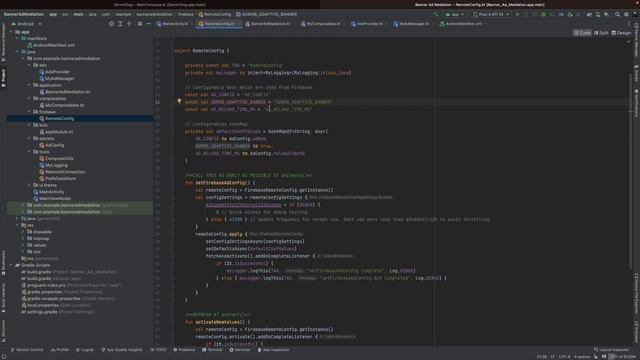Collapse the java folder node
Image resolution: width=640 pixels, height=360 pixels.
coord(17,52)
